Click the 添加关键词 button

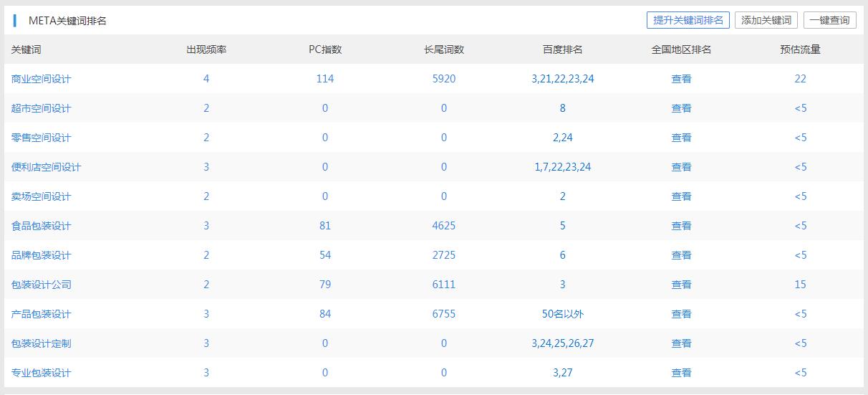tap(766, 20)
